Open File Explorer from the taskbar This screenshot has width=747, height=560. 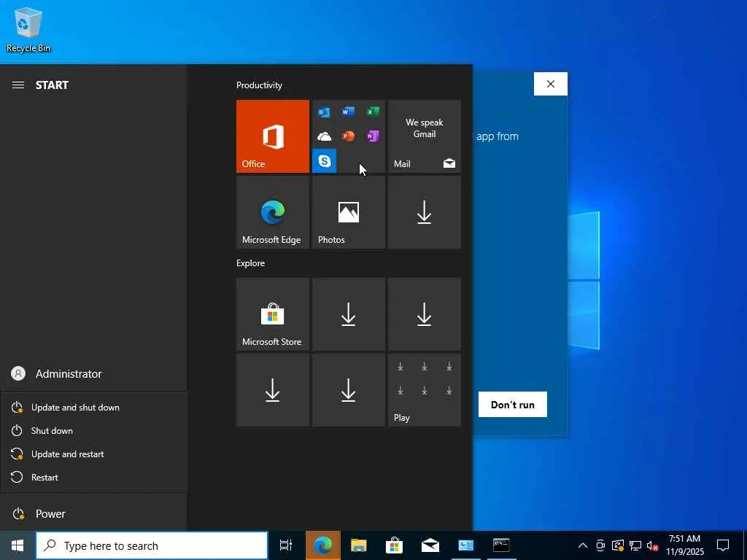point(358,545)
